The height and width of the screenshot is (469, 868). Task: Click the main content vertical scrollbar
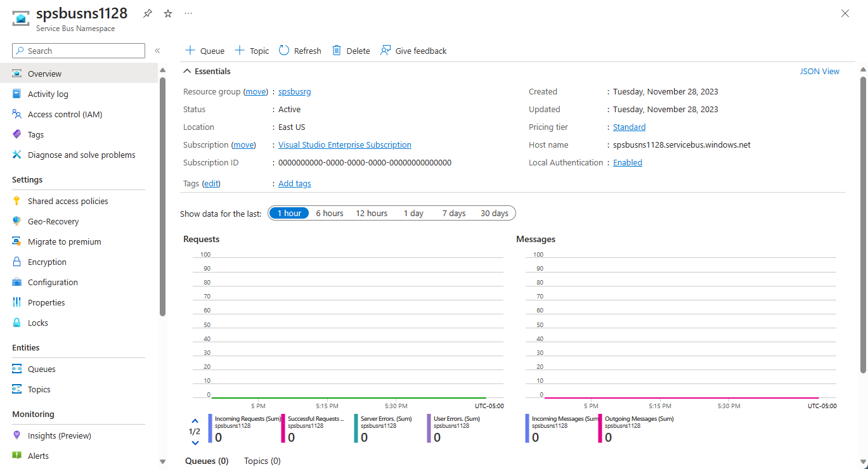coord(863,225)
